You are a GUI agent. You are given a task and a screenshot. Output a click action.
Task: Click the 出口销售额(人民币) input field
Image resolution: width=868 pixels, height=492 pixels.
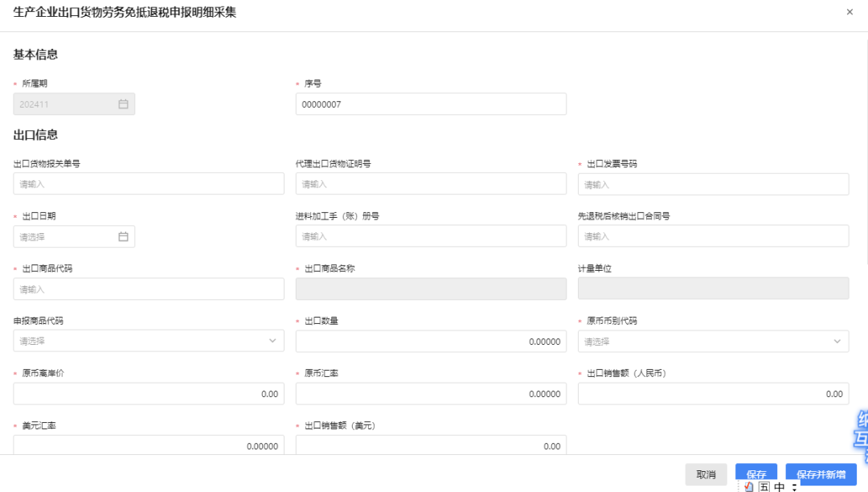coord(713,393)
